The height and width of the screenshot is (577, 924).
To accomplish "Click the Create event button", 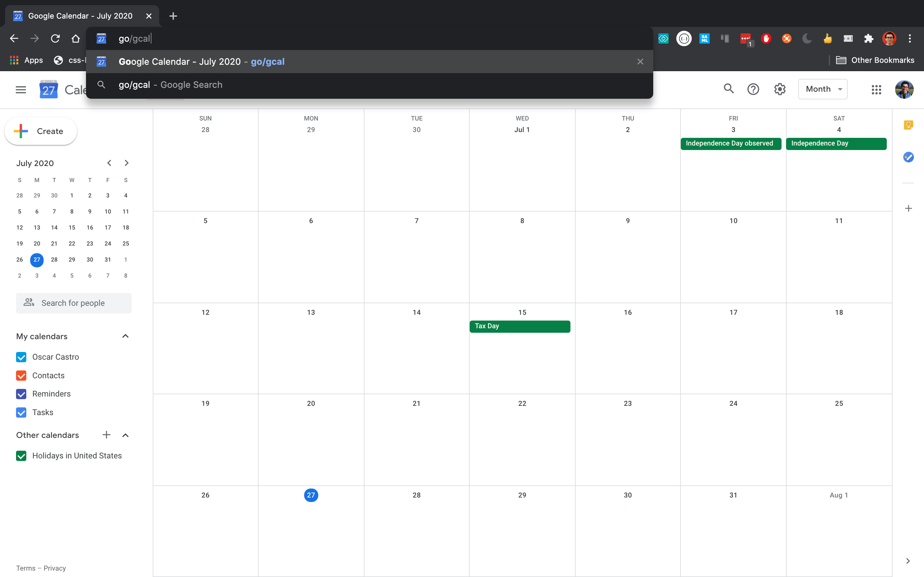I will 40,131.
